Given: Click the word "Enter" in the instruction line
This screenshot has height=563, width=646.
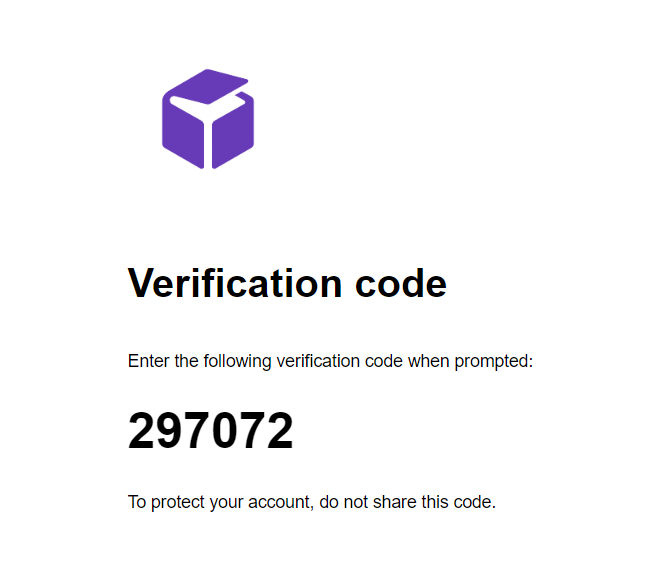Looking at the screenshot, I should 148,361.
